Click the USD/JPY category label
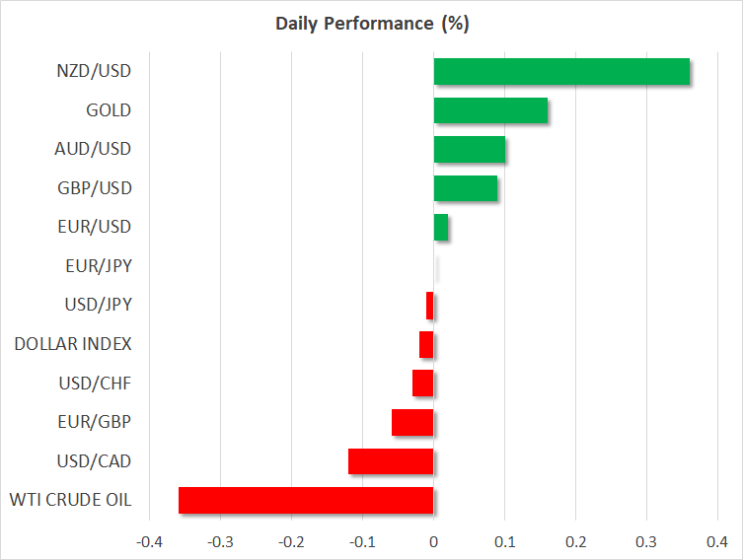743x560 pixels. click(99, 305)
